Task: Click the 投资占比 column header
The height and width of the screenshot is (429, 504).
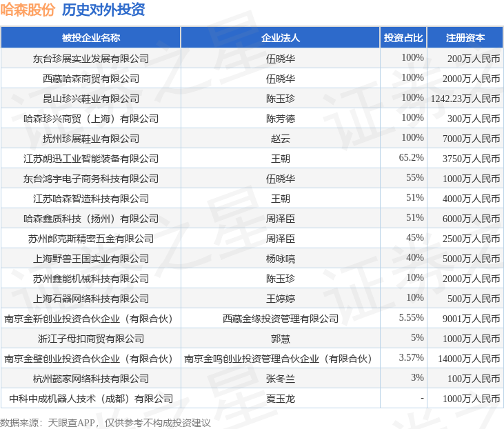Action: [403, 38]
